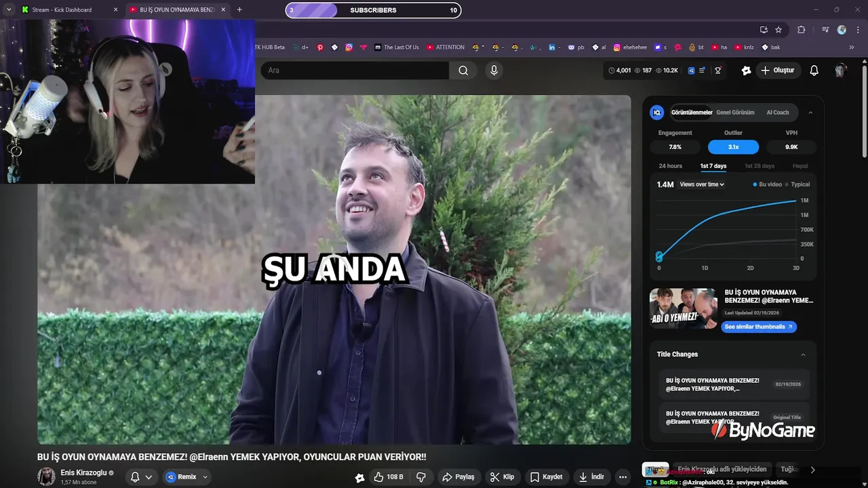Toggle channel notification bell

135,477
